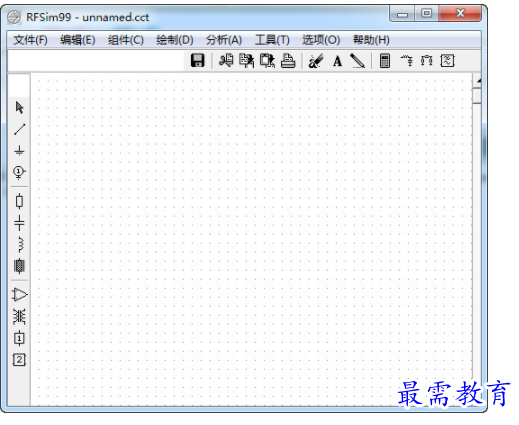519x425 pixels.
Task: Select the capacitor component tool
Action: (19, 223)
